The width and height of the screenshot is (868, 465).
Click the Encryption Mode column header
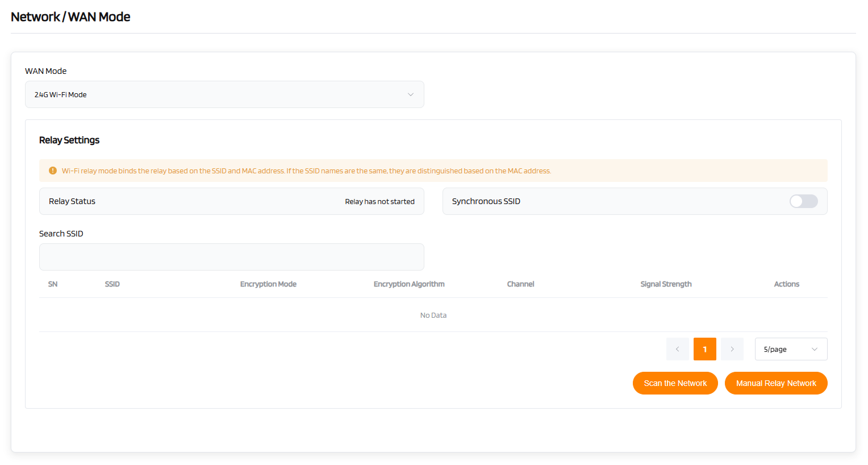[x=268, y=284]
